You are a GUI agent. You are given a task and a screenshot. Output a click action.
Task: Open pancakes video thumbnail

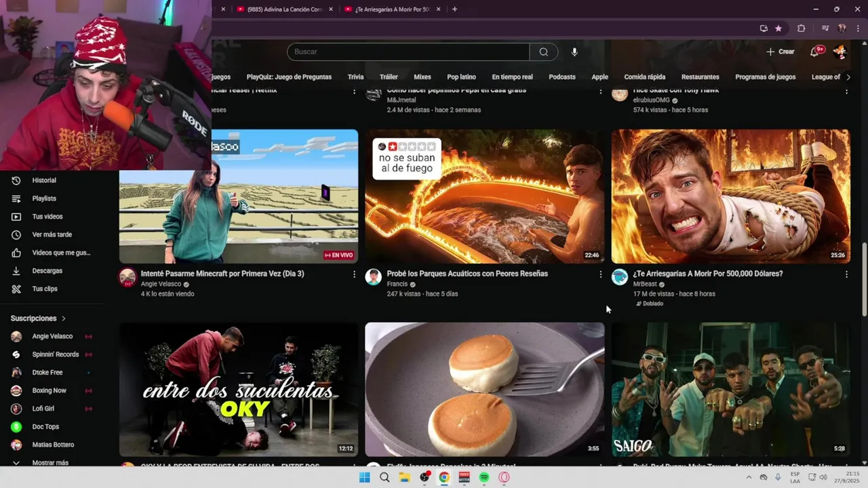(484, 390)
